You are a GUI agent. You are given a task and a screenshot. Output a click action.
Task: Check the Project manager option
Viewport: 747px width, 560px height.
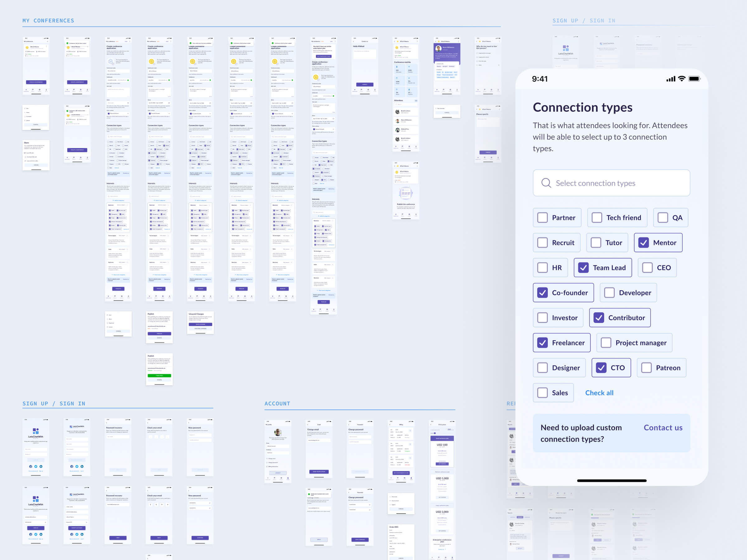tap(606, 343)
